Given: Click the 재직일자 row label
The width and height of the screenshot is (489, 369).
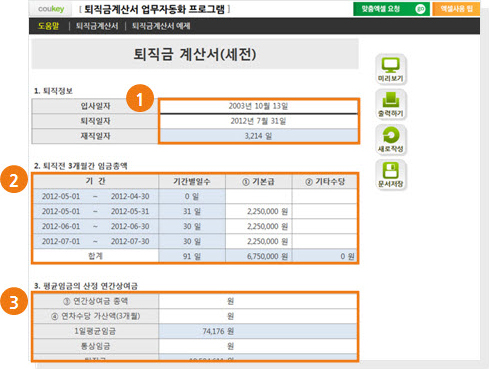Looking at the screenshot, I should [95, 136].
